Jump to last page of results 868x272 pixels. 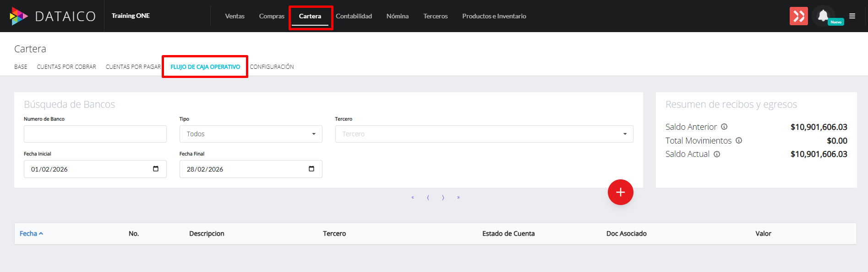458,198
